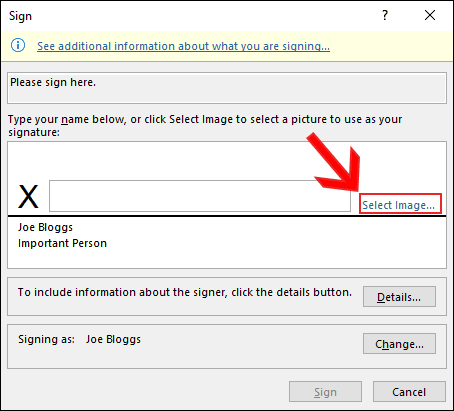Click the Important Person title text

point(62,243)
